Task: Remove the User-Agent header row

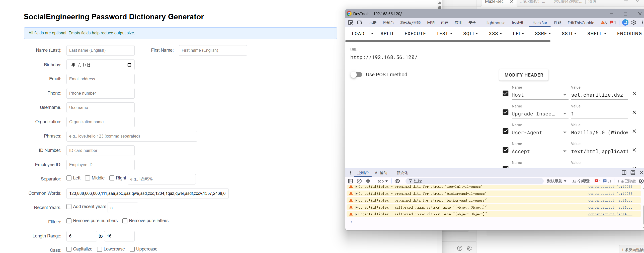Action: pyautogui.click(x=634, y=131)
